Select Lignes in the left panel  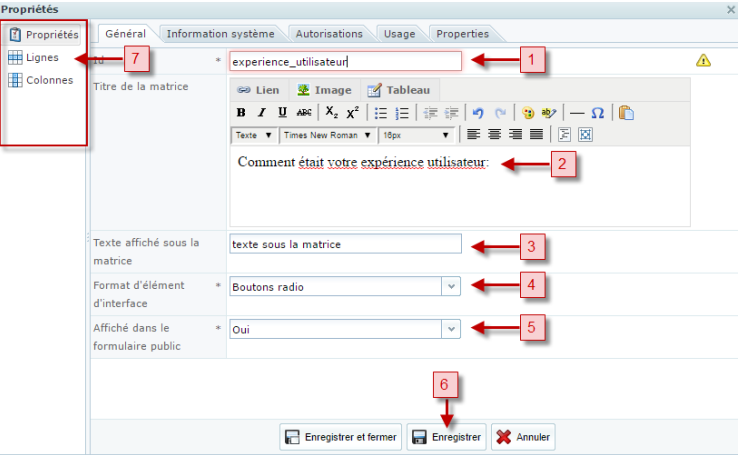(42, 58)
